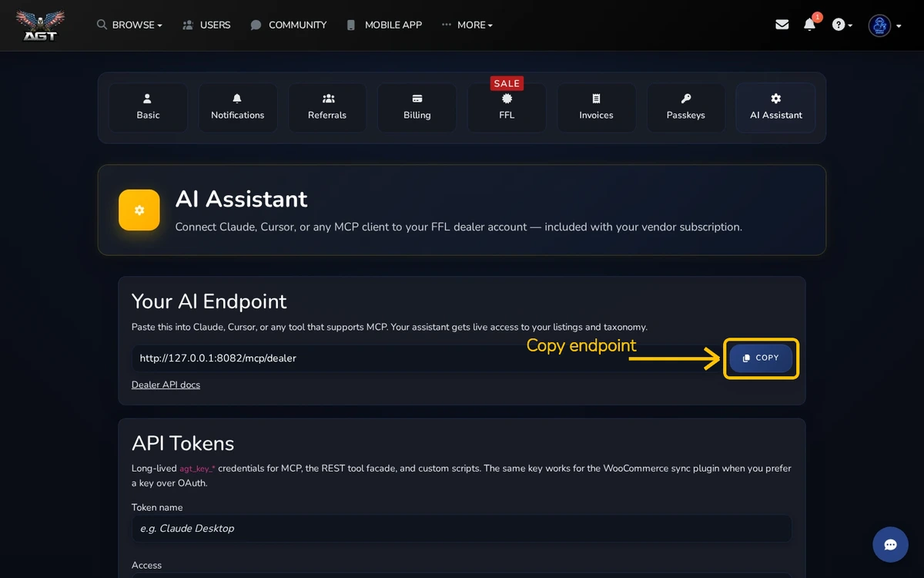The image size is (924, 578).
Task: Switch to the Notifications tab
Action: coord(237,107)
